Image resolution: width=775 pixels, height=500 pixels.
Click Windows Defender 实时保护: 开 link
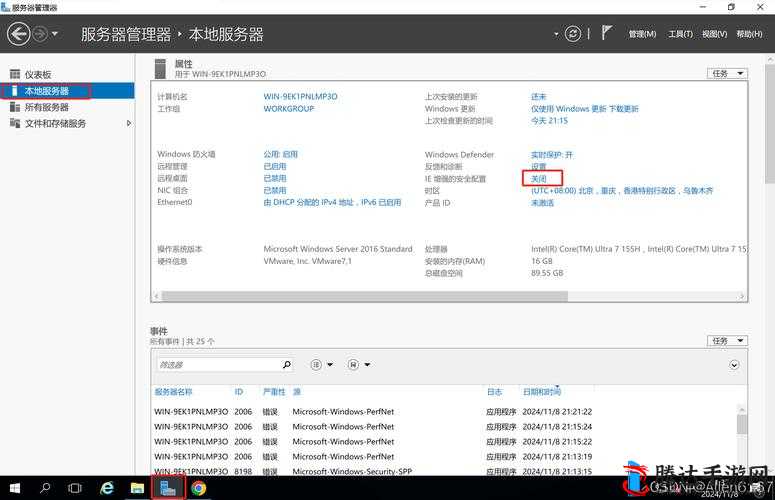tap(552, 155)
